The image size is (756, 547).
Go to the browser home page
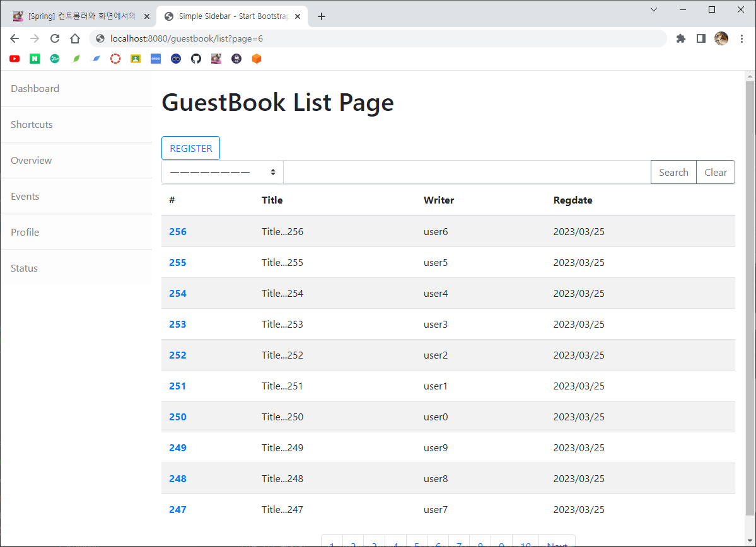point(75,38)
